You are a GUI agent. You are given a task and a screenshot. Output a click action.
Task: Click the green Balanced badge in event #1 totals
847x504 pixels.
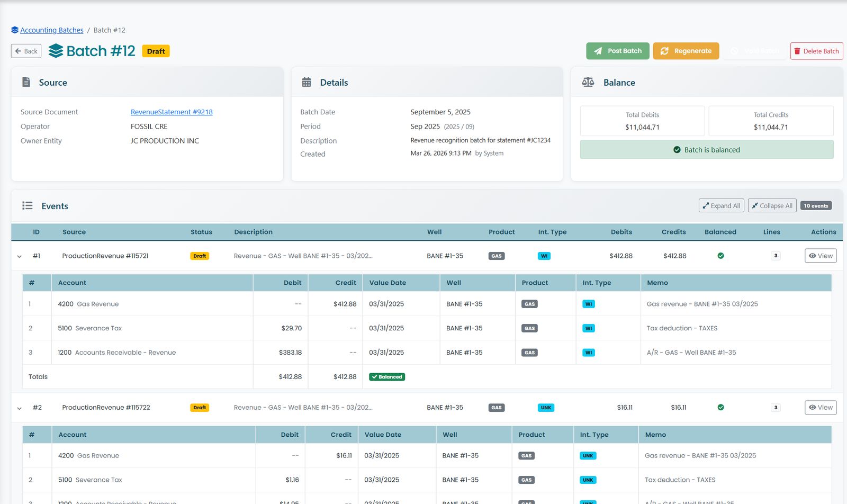(387, 377)
